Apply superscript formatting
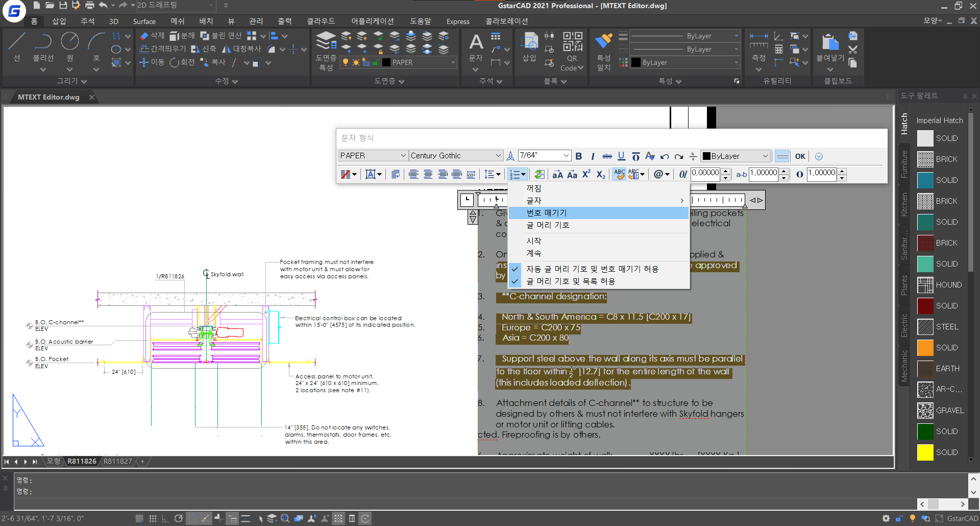 coord(586,174)
